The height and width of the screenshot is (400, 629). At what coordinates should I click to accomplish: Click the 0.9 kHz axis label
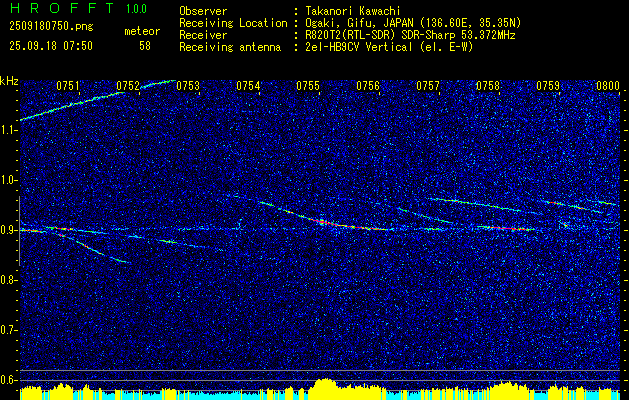coord(8,230)
